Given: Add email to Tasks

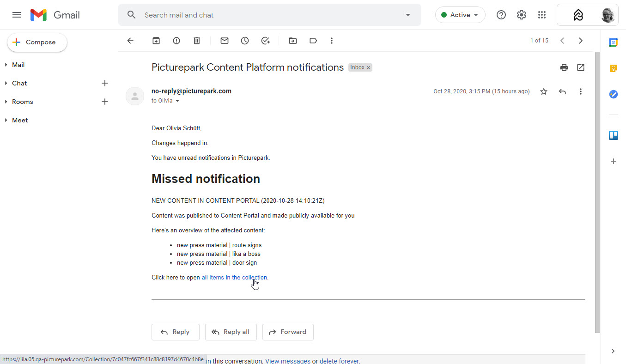Looking at the screenshot, I should pos(265,41).
